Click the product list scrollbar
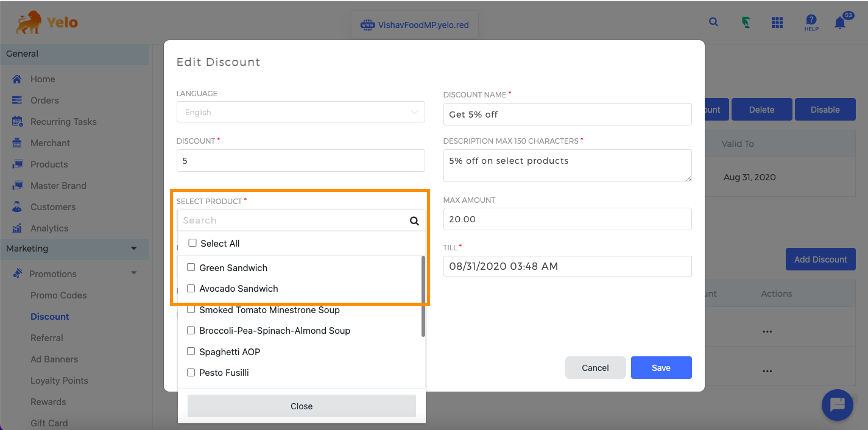 (423, 296)
